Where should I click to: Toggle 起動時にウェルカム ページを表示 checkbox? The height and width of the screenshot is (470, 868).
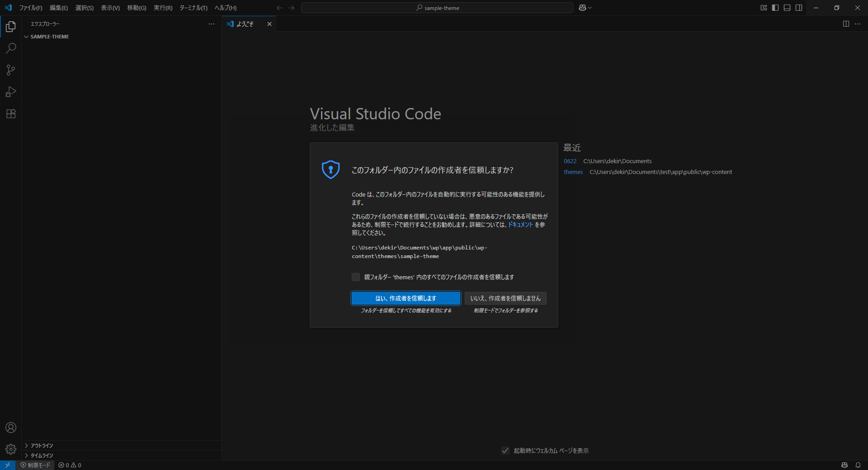click(505, 451)
